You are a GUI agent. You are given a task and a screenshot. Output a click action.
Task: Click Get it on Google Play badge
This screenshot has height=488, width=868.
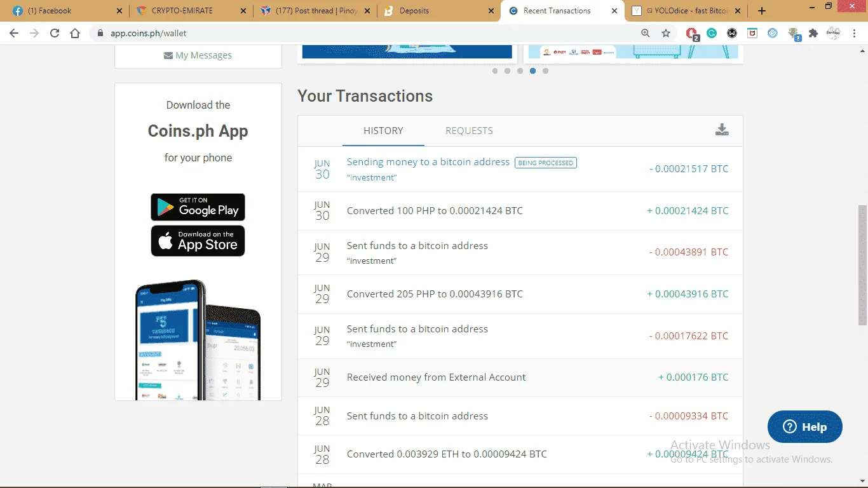click(198, 207)
